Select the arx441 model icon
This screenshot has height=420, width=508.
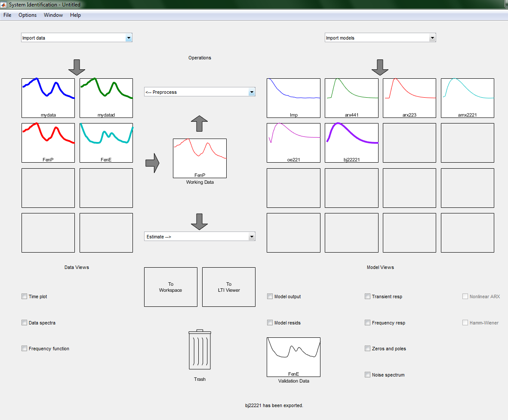click(x=351, y=98)
